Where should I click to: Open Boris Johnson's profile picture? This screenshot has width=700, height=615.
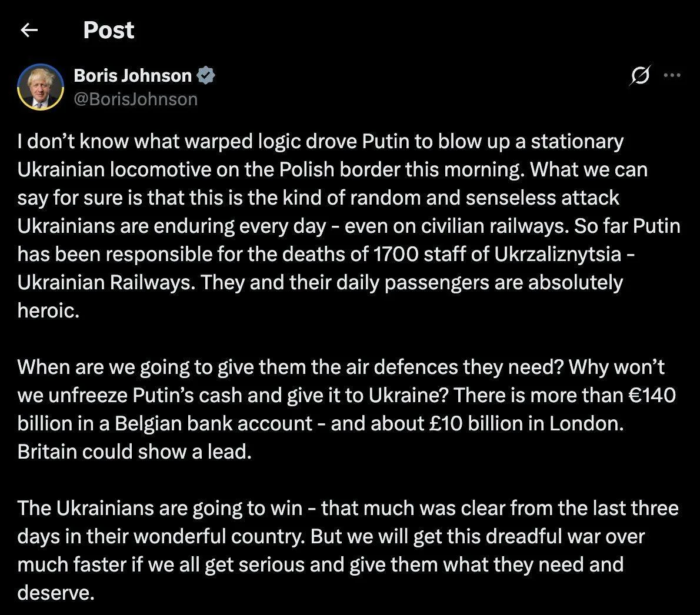point(41,86)
